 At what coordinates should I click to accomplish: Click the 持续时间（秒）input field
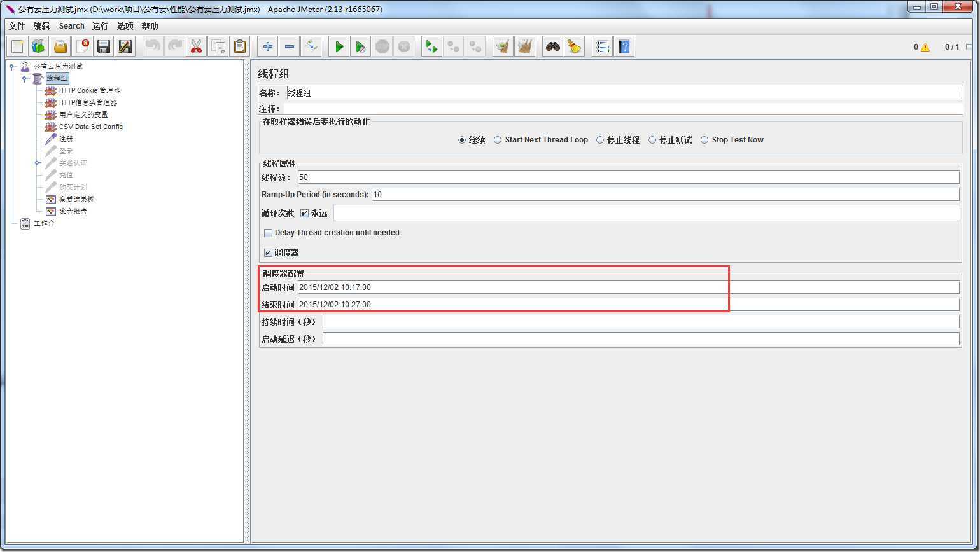coord(641,322)
